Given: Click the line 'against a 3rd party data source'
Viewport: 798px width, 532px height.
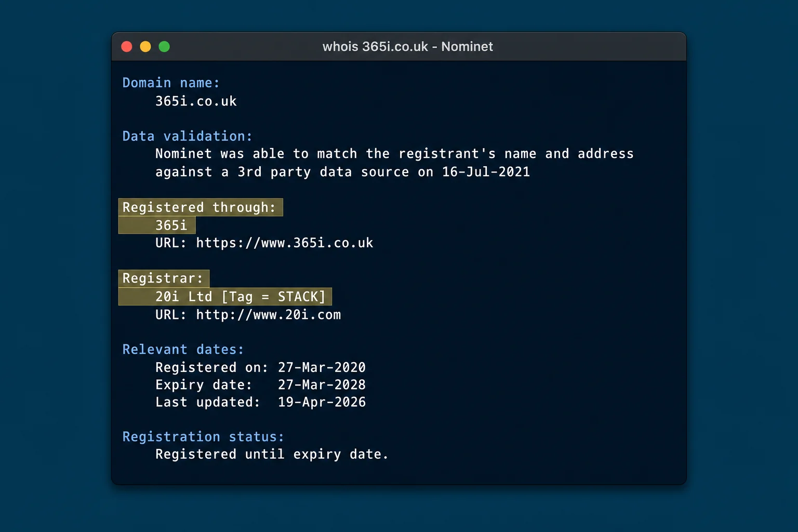Looking at the screenshot, I should [x=342, y=172].
